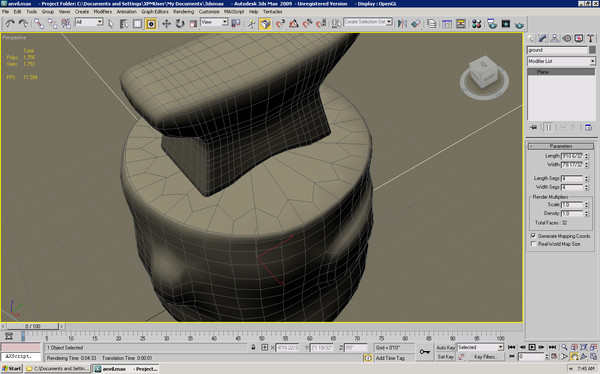600x374 pixels.
Task: Select the Select and Move tool
Action: coord(166,24)
